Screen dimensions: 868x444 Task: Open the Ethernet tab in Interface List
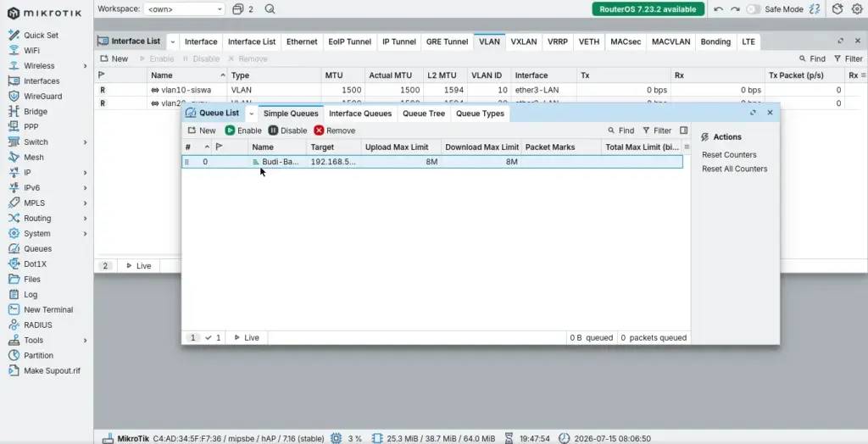(x=302, y=42)
